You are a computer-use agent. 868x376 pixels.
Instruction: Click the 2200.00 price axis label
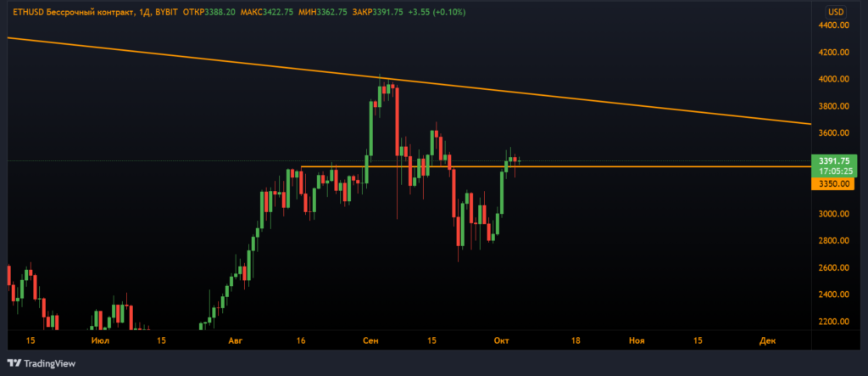tap(832, 321)
